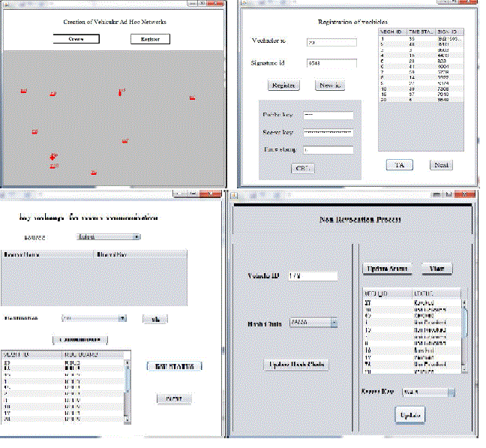Expand the destination dropdown

94,318
